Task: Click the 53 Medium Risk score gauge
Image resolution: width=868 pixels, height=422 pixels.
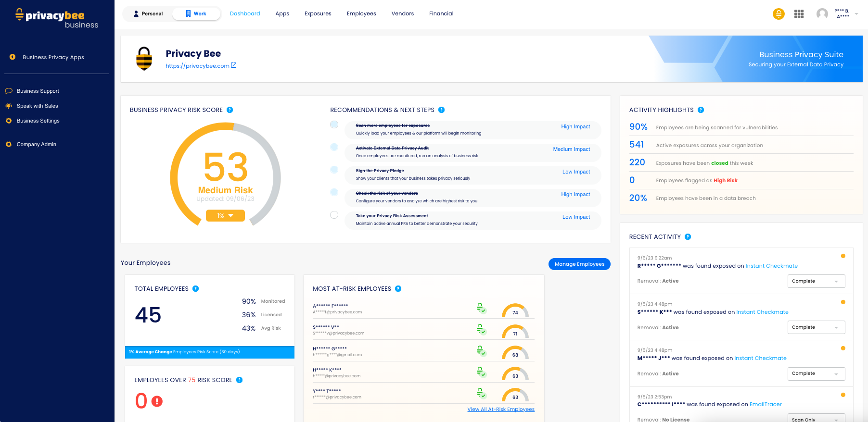Action: (x=225, y=174)
